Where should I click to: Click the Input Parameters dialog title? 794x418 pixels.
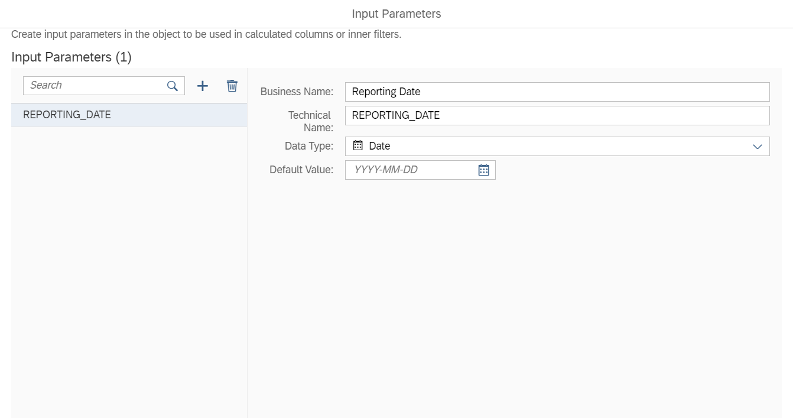396,14
